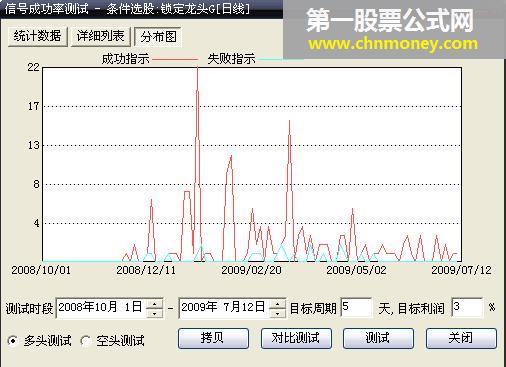Click the 失败指示 legend label
506x367 pixels.
pos(231,59)
